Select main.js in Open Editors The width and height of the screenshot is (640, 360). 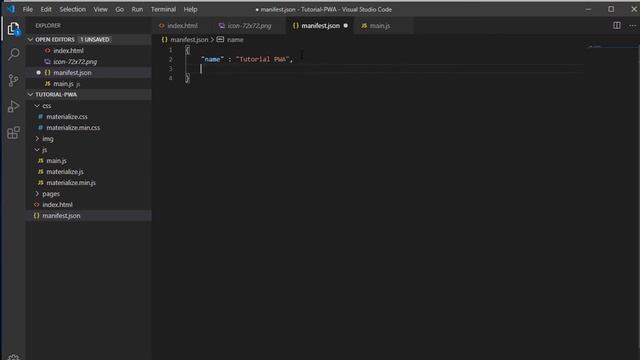click(89, 84)
